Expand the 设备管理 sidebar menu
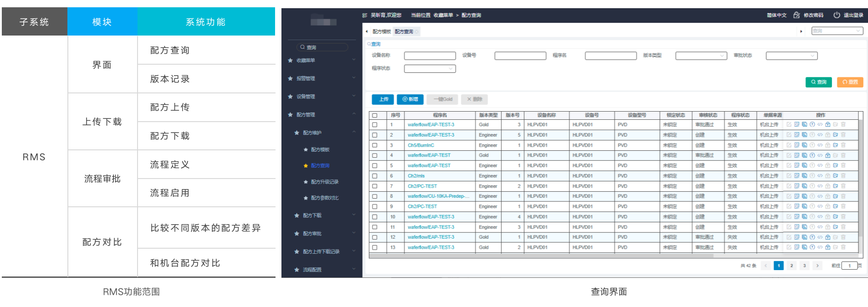Screen dimensions: 868x307 point(321,97)
